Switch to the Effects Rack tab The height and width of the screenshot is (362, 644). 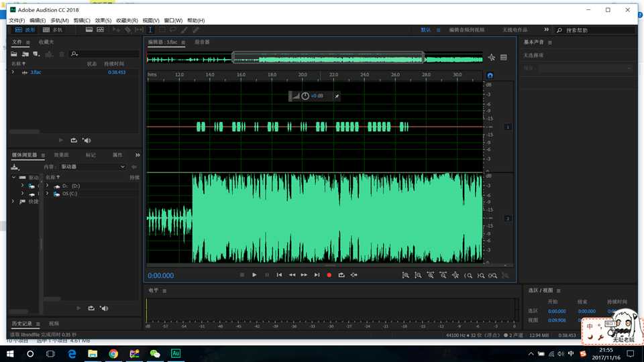coord(61,155)
